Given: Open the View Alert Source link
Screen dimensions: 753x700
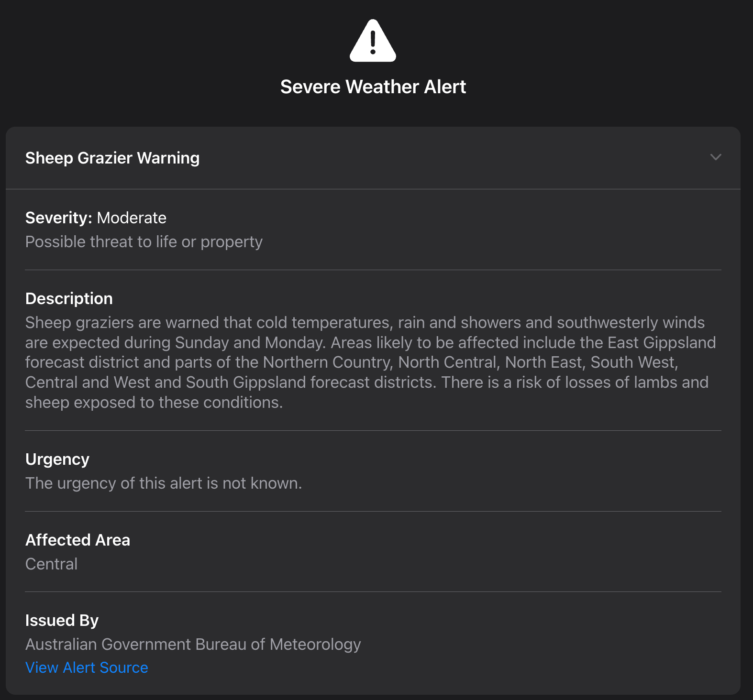Looking at the screenshot, I should coord(87,667).
